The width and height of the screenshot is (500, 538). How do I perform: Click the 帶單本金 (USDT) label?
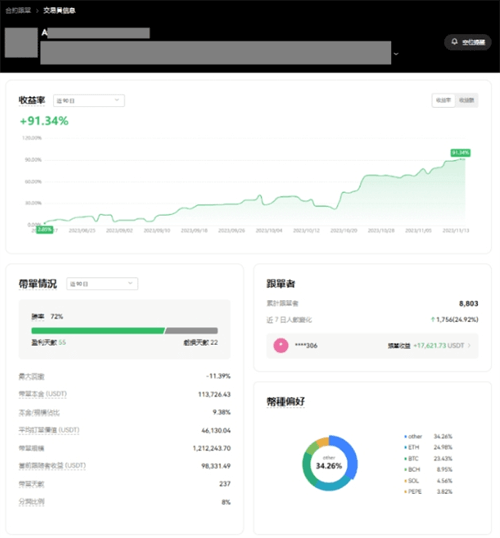(x=43, y=394)
